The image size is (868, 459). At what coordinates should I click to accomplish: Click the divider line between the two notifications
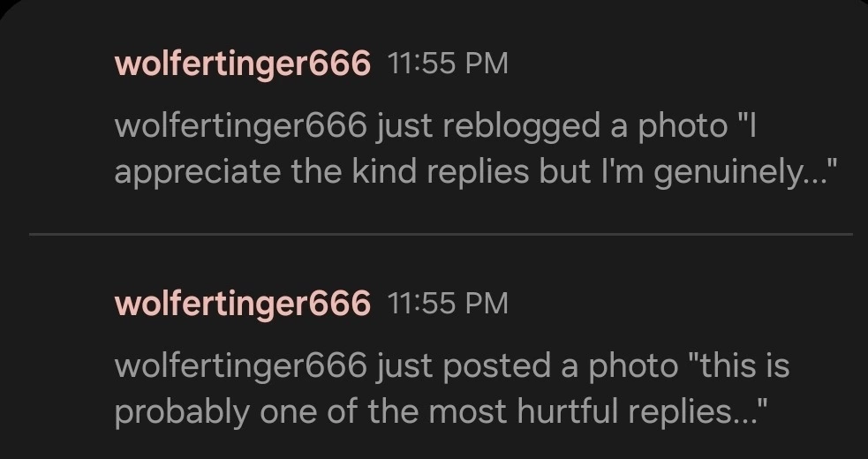440,234
